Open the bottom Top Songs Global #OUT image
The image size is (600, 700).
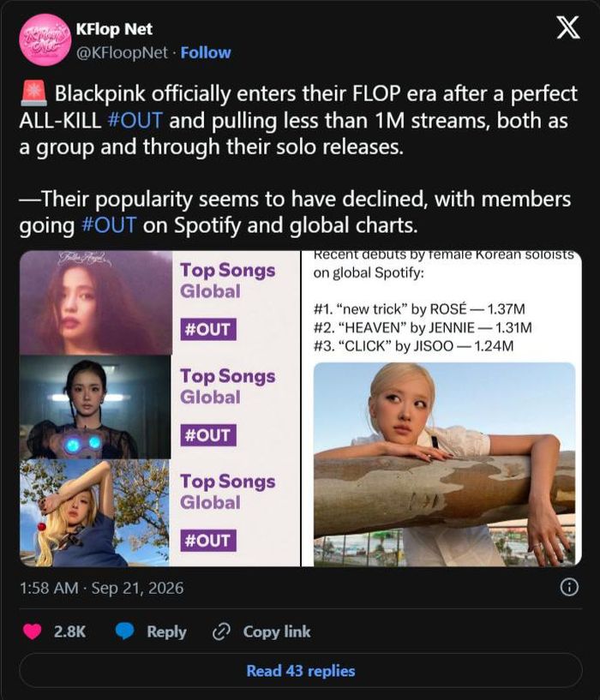click(159, 513)
